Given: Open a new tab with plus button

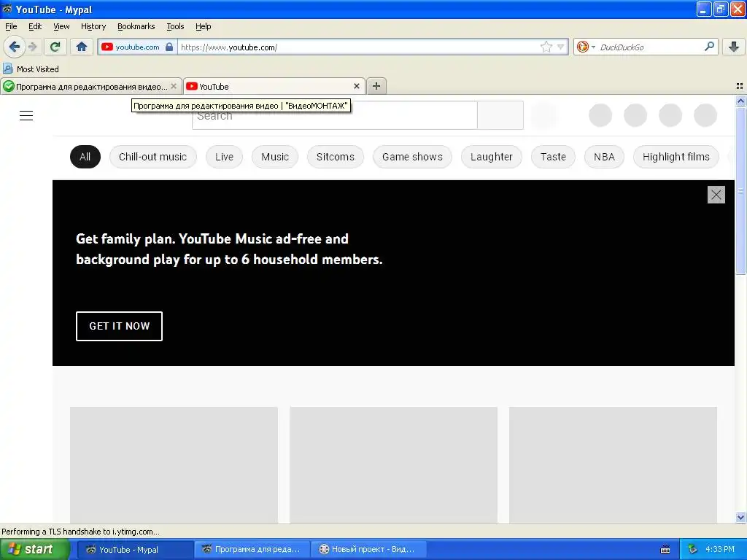Looking at the screenshot, I should [376, 86].
